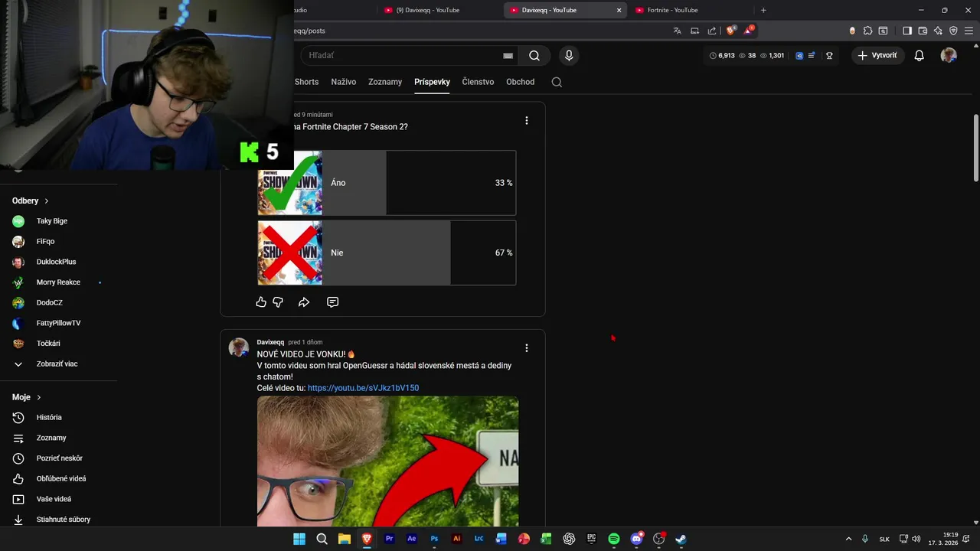Open Morry Reakce subscription channel
The height and width of the screenshot is (551, 980).
click(x=57, y=282)
